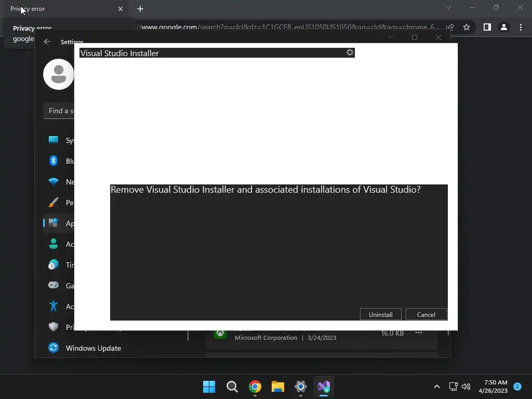This screenshot has height=399, width=532.
Task: Open clock and date 7:50 AM
Action: [x=494, y=387]
